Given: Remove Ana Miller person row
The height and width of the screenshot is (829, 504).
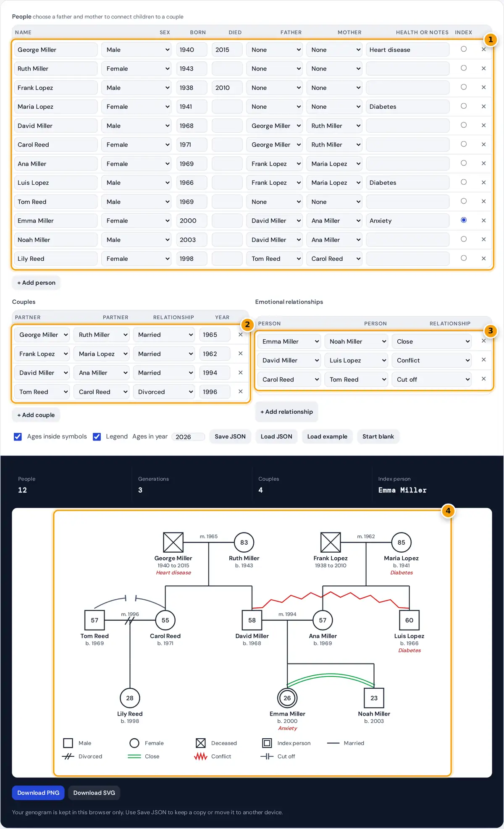Looking at the screenshot, I should (483, 163).
